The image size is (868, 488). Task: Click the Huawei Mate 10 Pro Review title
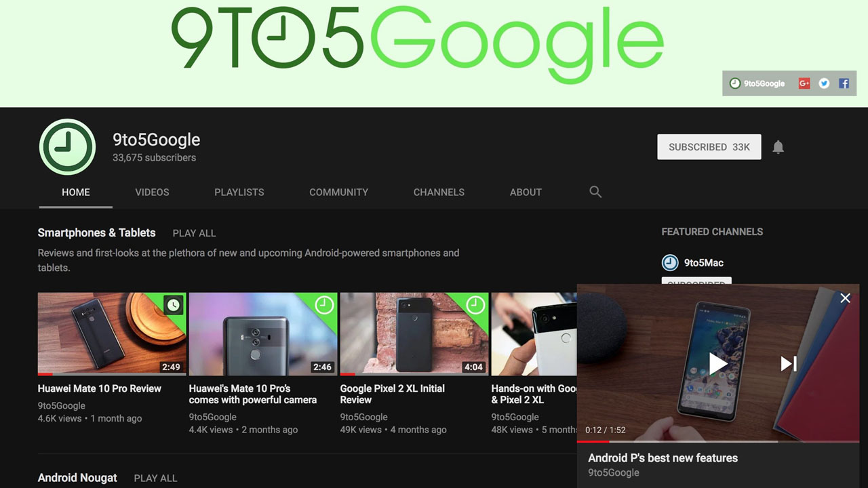point(100,388)
